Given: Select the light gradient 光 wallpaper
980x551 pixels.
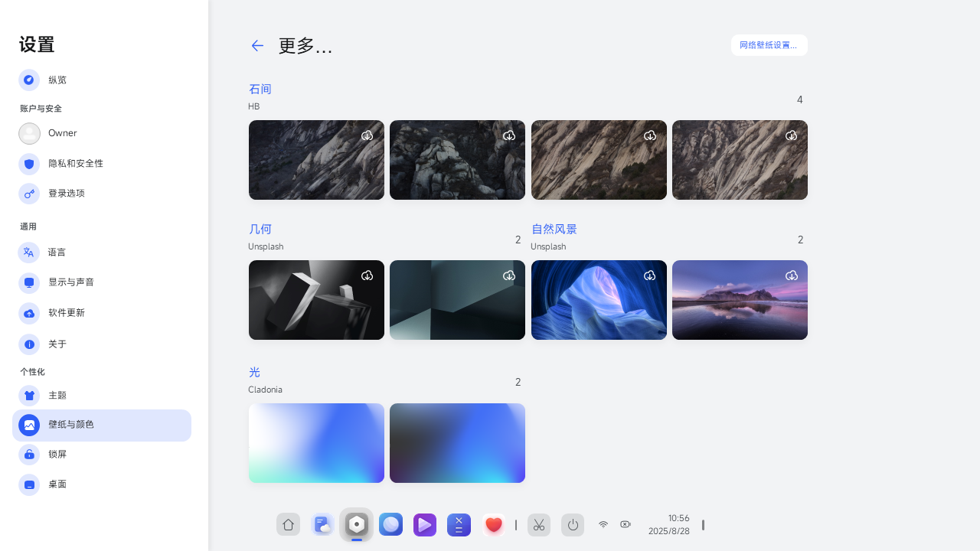Looking at the screenshot, I should [x=316, y=443].
